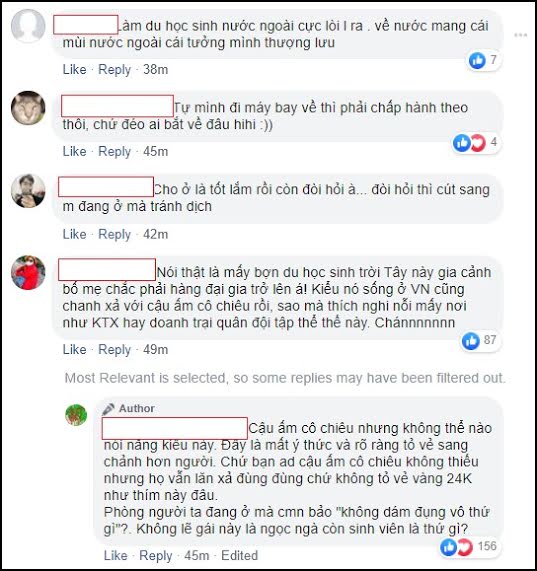
Task: Reply to the author's 45m reply
Action: click(155, 556)
